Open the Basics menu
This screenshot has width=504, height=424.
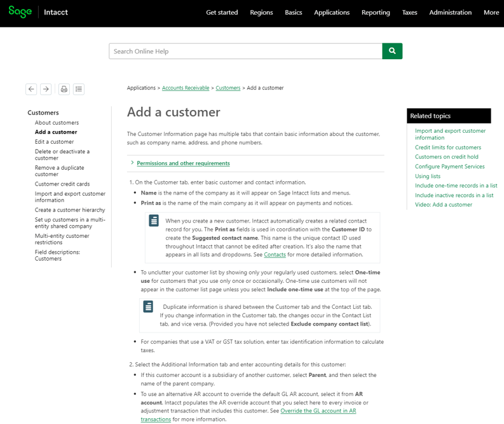coord(294,13)
